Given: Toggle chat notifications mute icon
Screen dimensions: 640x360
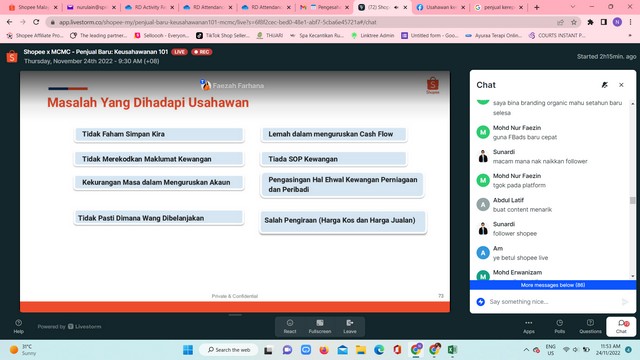Looking at the screenshot, I should tap(604, 85).
